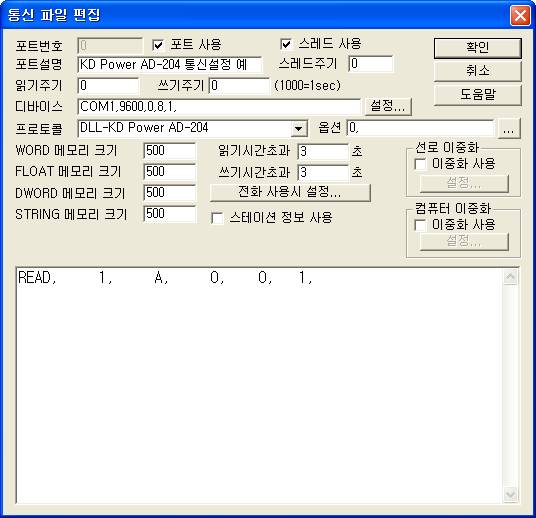Click the 취소 button

[x=478, y=71]
